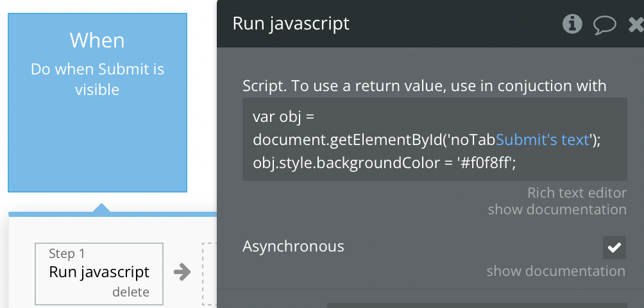Click the '#f0f8ff' color value in script
The height and width of the screenshot is (308, 644).
coord(487,163)
